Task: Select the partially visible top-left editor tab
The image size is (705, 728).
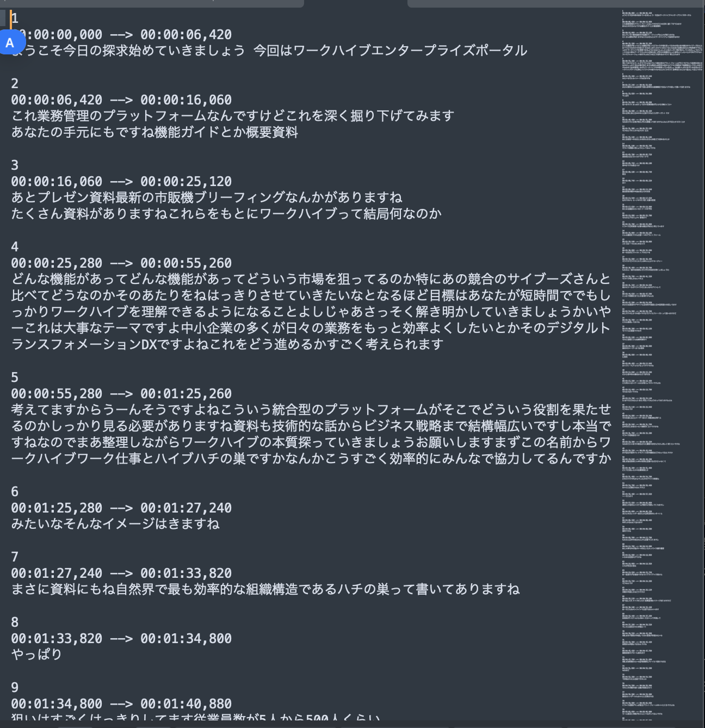Action: coord(152,3)
